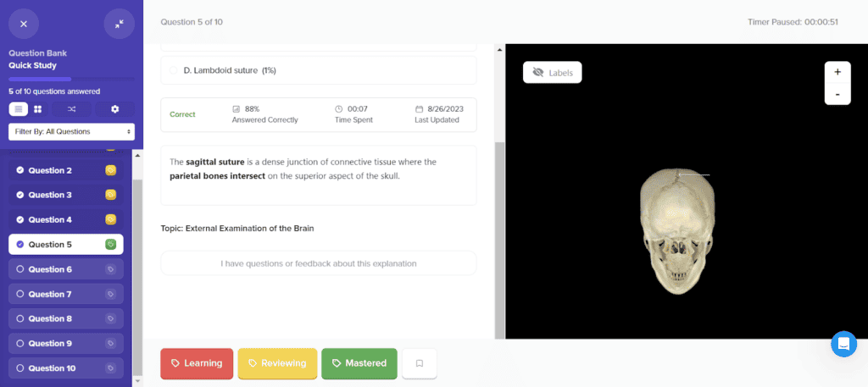This screenshot has height=387, width=868.
Task: Click the explanation feedback input field
Action: pos(318,263)
